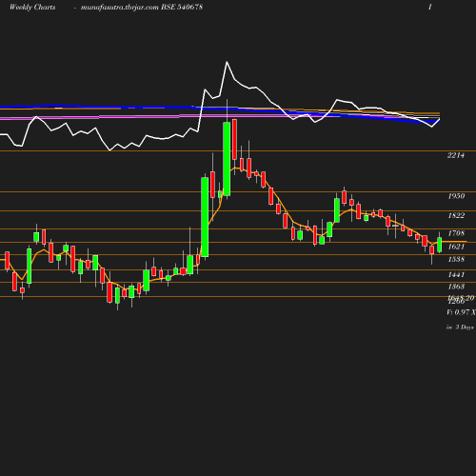Select the 1822 price level label

[x=456, y=215]
